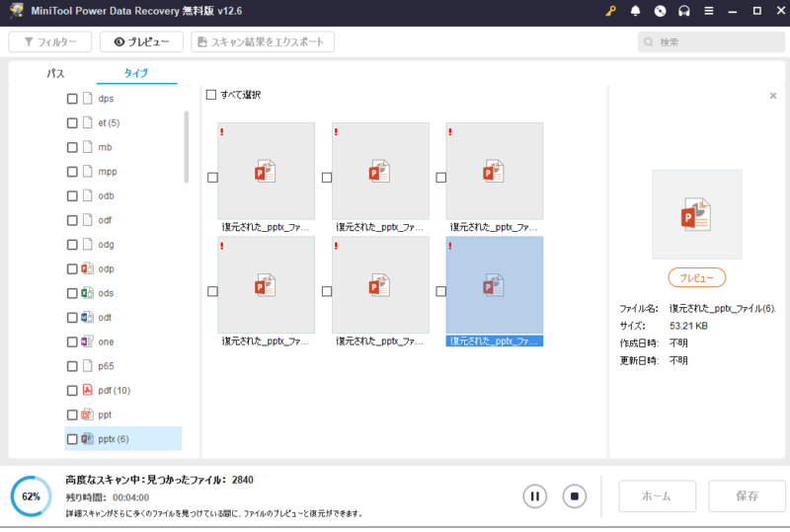Check the dps file type checkbox
The width and height of the screenshot is (790, 532).
tap(72, 99)
